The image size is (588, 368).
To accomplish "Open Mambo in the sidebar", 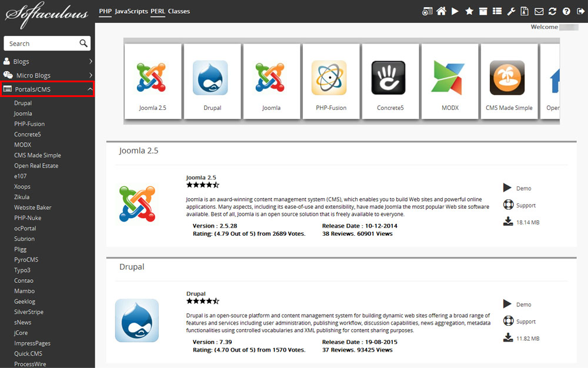I will click(24, 291).
